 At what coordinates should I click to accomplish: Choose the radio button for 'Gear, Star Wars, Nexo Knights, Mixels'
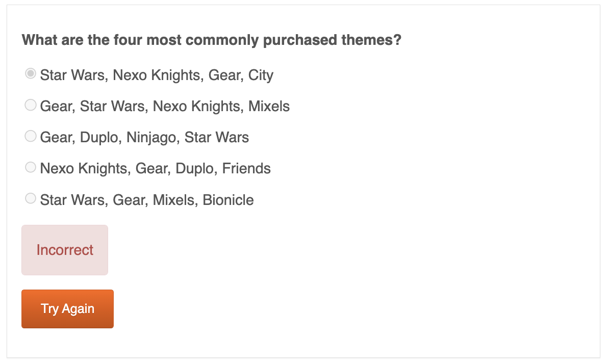[x=31, y=105]
